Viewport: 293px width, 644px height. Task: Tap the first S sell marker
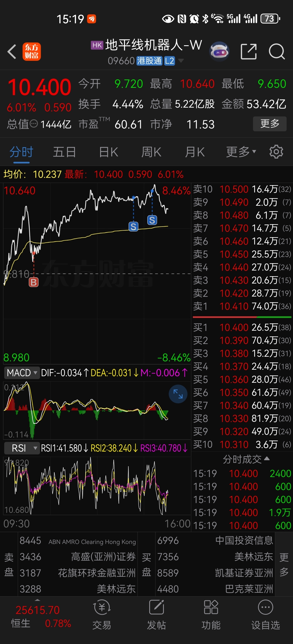click(133, 226)
